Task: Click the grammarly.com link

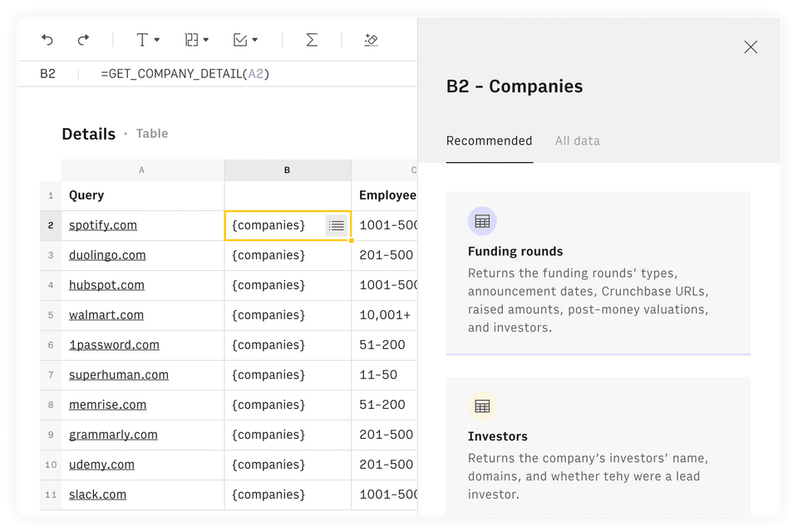Action: point(113,435)
